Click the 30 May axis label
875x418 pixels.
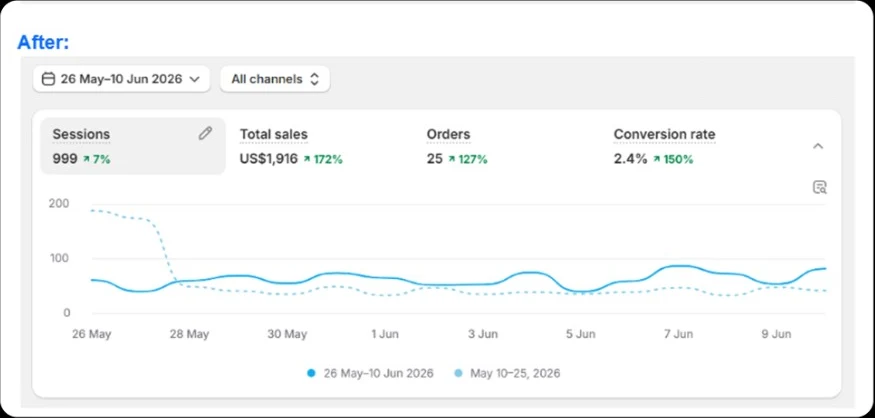[x=287, y=334]
